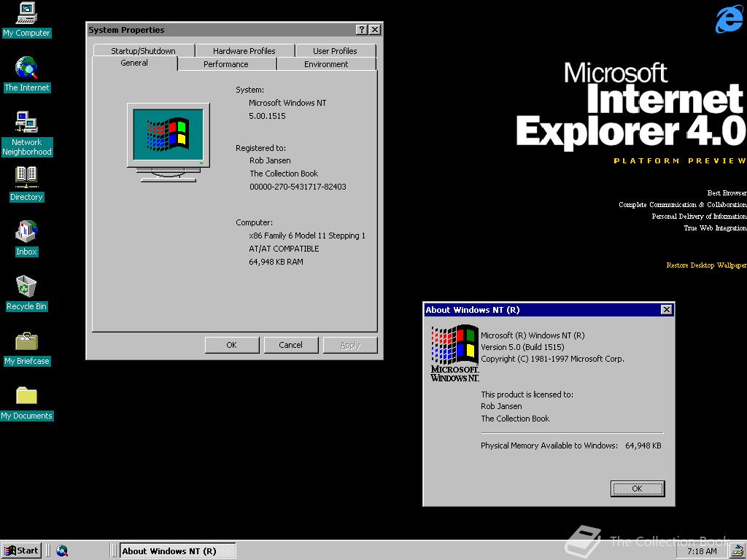
Task: Select the My Briefcase icon
Action: pos(27,348)
